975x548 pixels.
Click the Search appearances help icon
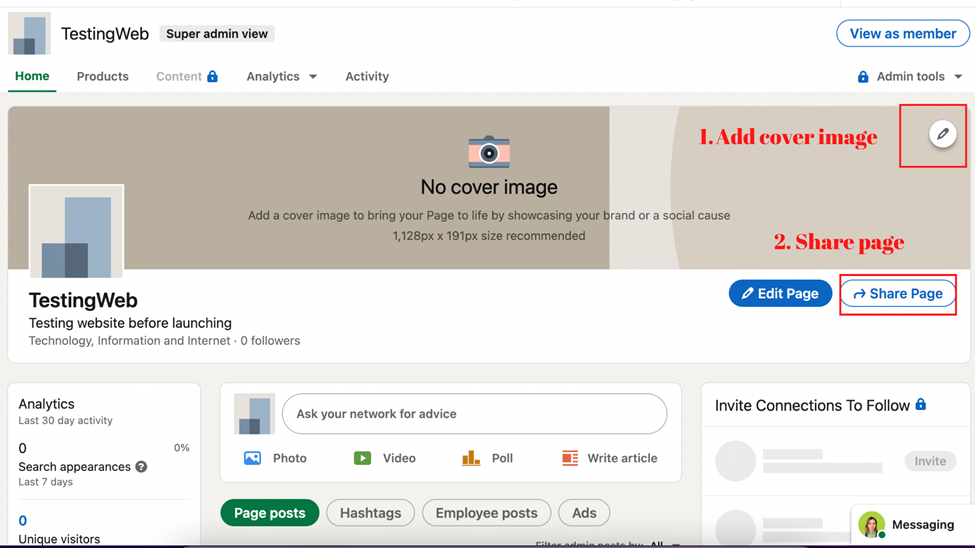(x=141, y=467)
